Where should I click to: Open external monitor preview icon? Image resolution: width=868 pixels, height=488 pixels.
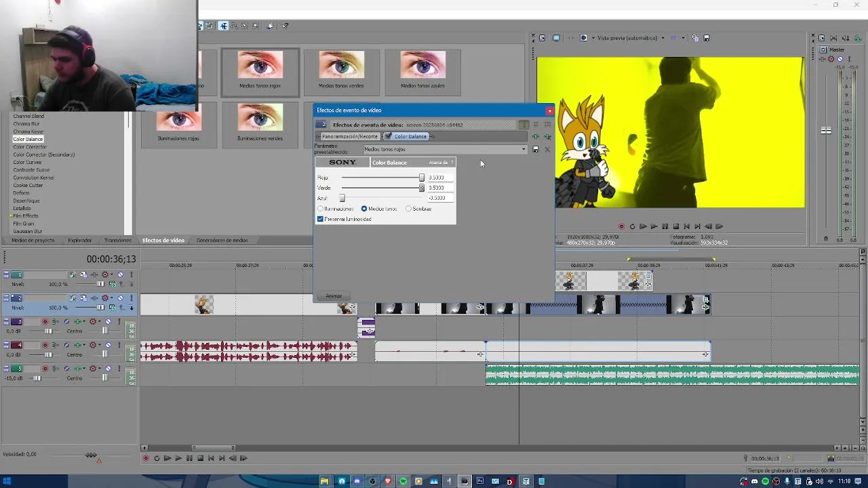coord(556,38)
